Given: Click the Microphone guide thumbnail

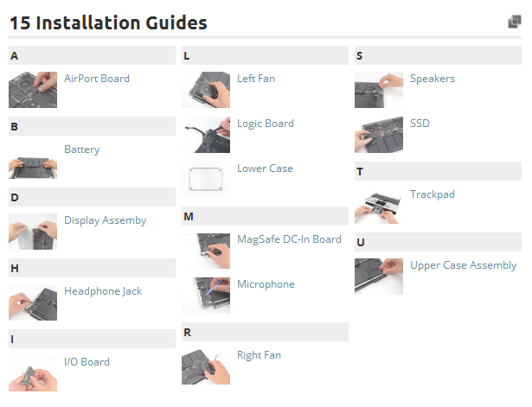Looking at the screenshot, I should point(206,296).
